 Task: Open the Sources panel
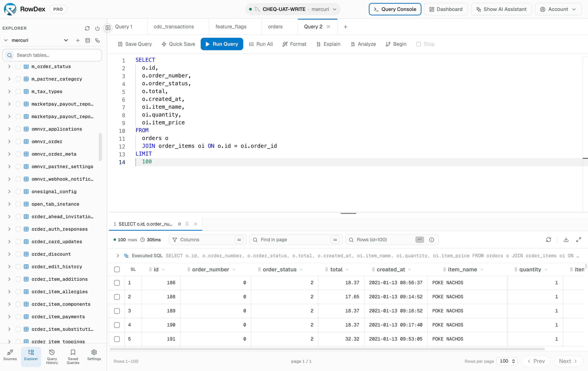[x=10, y=355]
